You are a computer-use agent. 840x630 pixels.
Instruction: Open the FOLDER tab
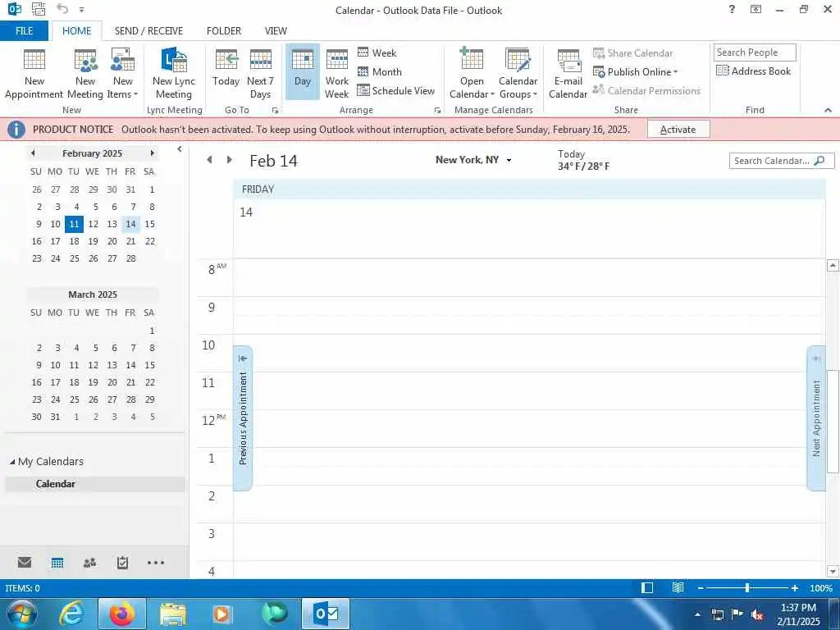click(x=224, y=30)
